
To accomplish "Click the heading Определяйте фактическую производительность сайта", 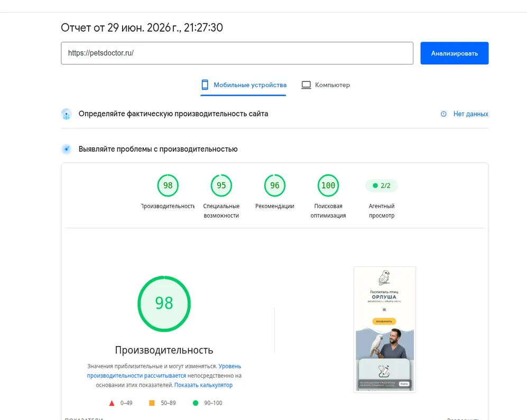I will [x=173, y=114].
